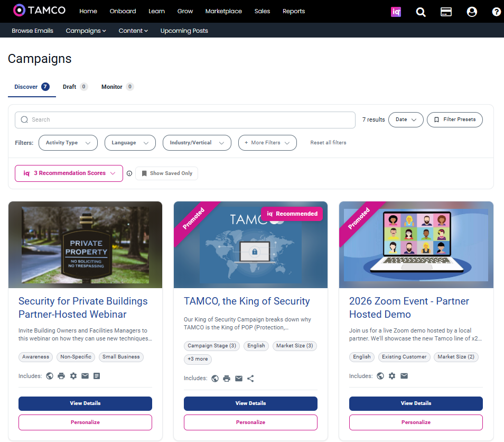Screen dimensions: 504x442
Task: Toggle Show Saved Only
Action: pyautogui.click(x=166, y=173)
